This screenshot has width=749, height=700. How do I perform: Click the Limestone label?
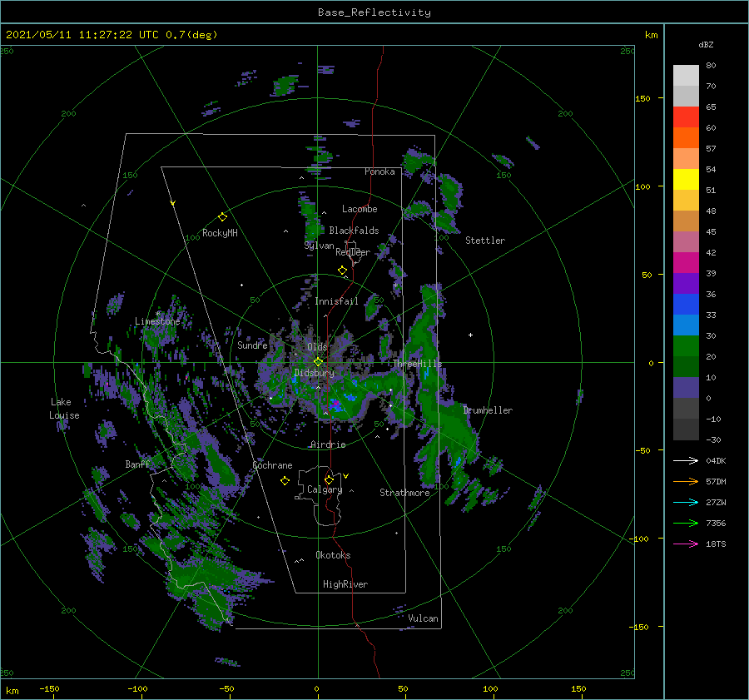157,321
